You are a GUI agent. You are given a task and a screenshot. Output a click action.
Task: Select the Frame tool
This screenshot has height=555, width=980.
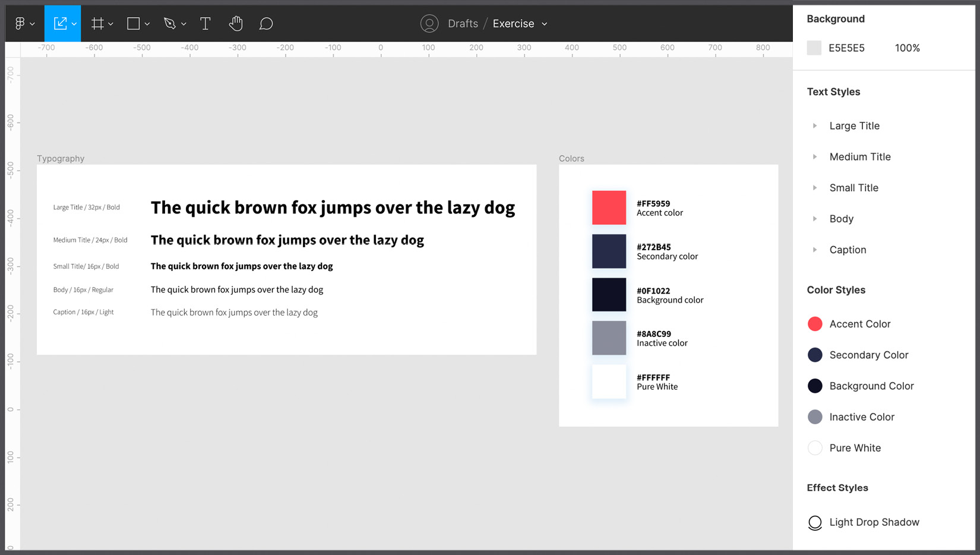click(97, 23)
